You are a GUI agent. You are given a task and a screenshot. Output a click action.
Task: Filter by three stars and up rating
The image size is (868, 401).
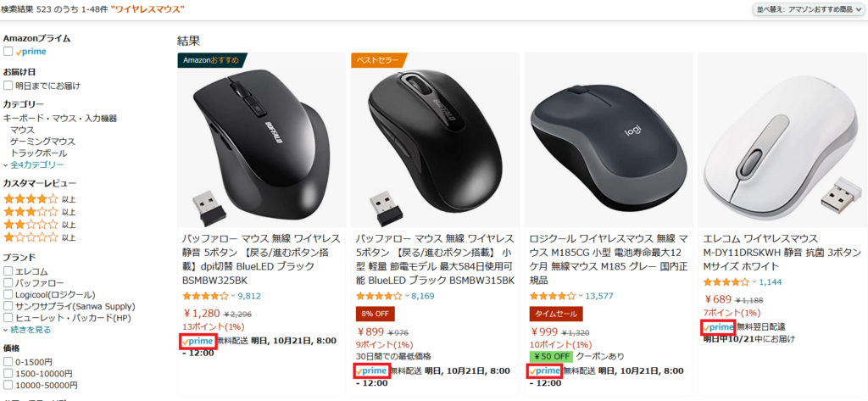tap(31, 212)
